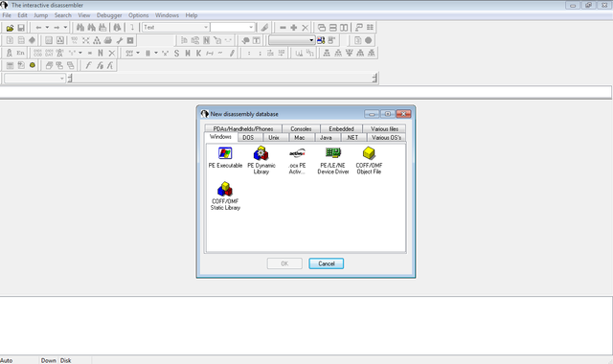
Task: Open the Windows menu in the menu bar
Action: pyautogui.click(x=167, y=15)
